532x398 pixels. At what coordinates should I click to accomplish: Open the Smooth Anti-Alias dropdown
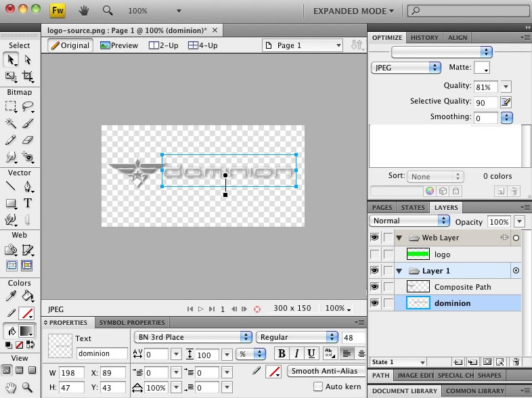pos(326,371)
